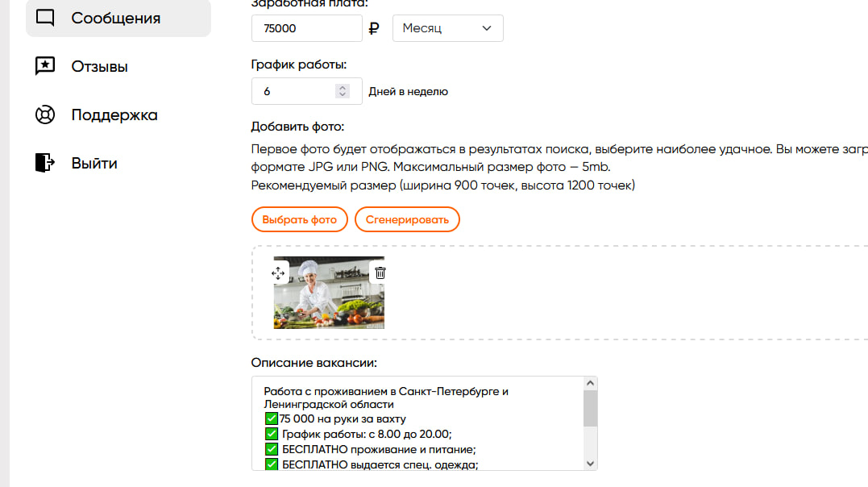Click the 'Дней в неделю' label
This screenshot has width=868, height=487.
tap(409, 91)
